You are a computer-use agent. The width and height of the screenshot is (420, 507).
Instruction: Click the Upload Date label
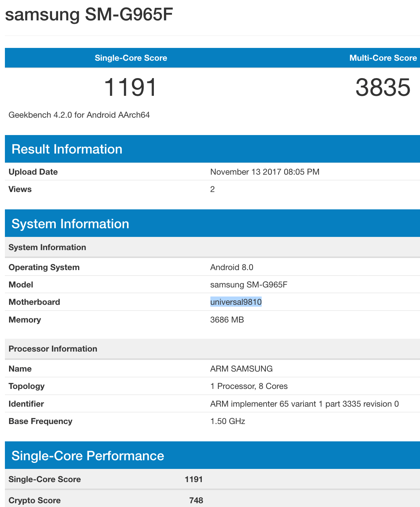point(33,172)
